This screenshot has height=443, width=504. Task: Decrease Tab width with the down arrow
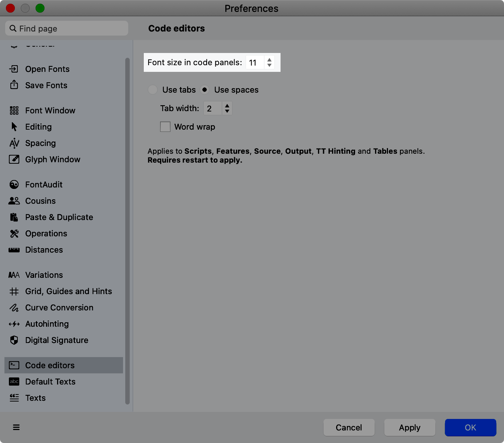point(227,111)
